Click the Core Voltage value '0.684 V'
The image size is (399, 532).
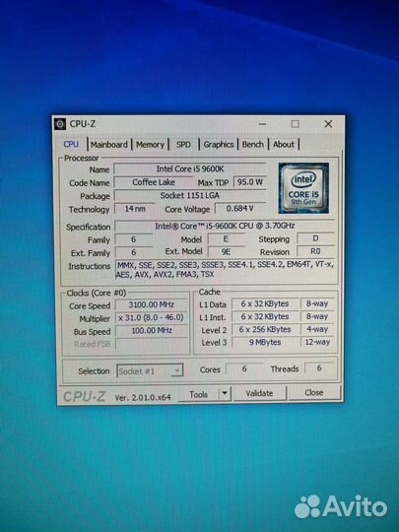tap(239, 208)
